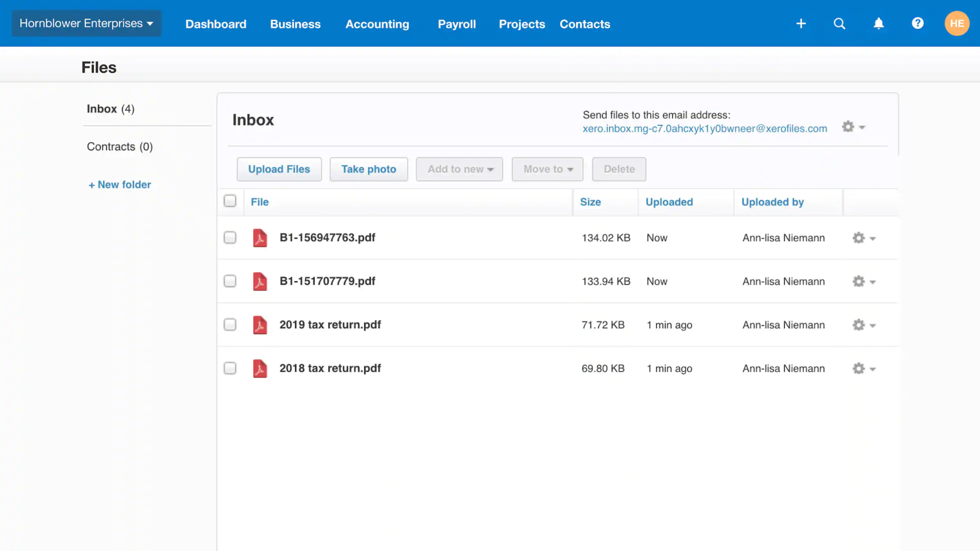
Task: Click gear icon for B1-156947763.pdf row
Action: click(864, 238)
